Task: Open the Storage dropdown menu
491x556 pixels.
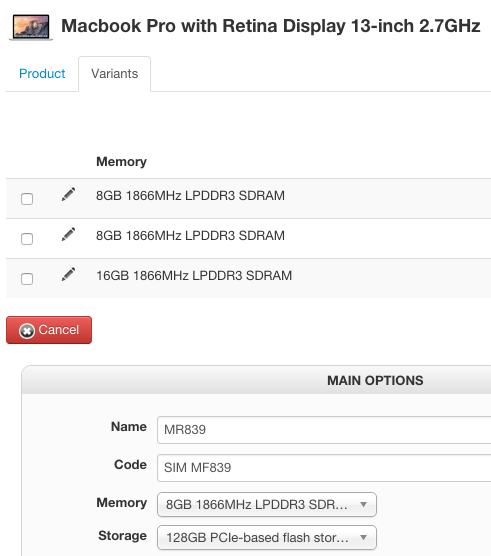Action: 267,537
